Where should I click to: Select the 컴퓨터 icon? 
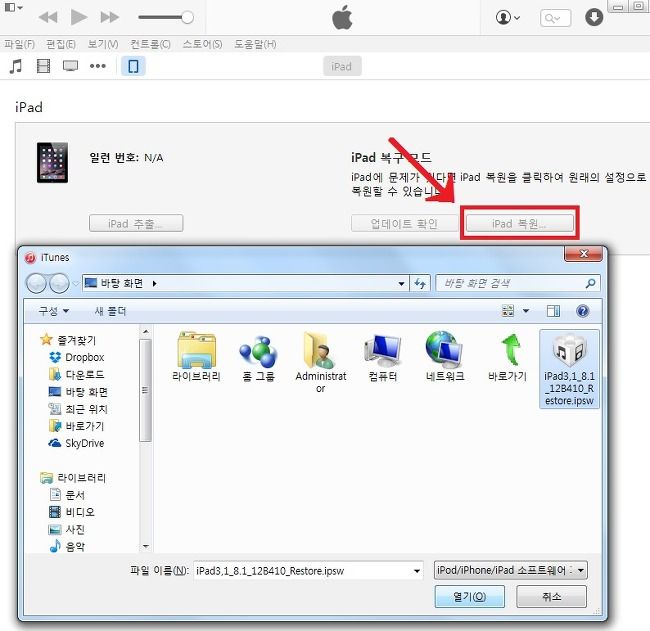(383, 357)
